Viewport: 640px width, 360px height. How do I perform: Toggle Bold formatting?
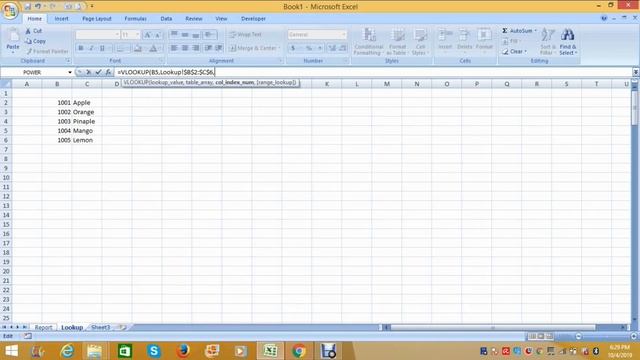[x=80, y=48]
